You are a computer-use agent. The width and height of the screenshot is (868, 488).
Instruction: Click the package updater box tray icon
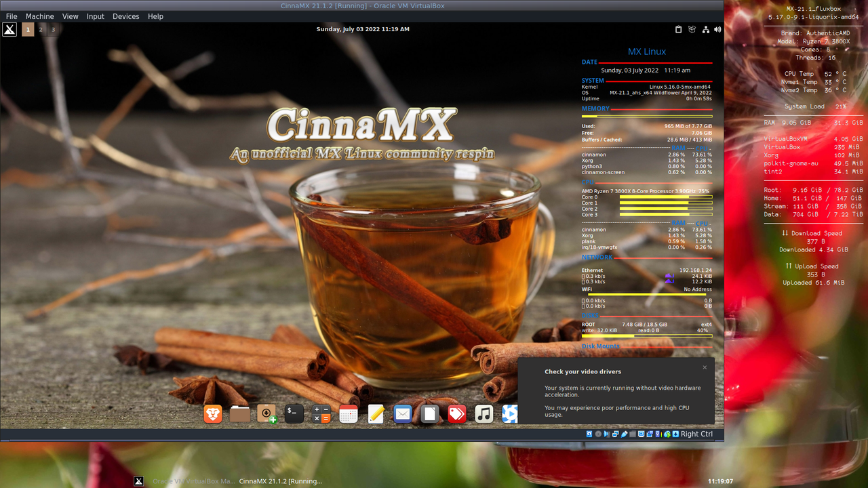click(692, 29)
